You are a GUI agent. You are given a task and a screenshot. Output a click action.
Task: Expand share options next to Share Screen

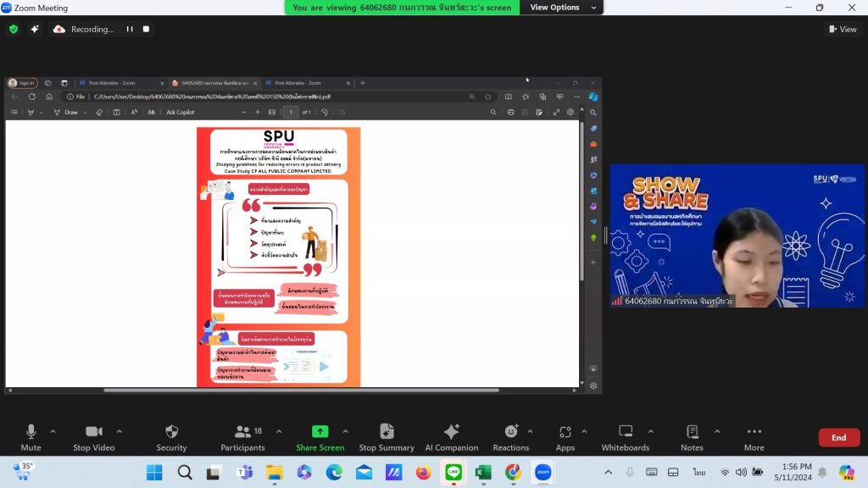pos(346,431)
